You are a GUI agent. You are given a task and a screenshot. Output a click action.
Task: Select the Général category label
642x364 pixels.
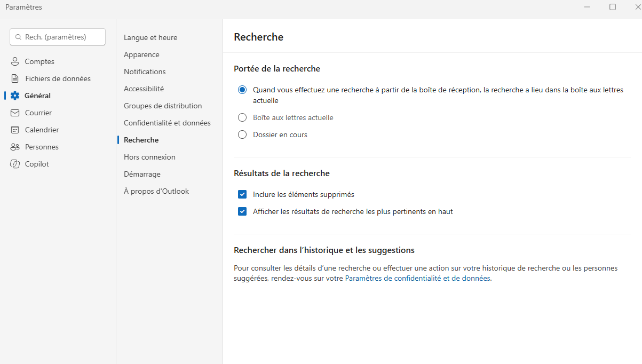[37, 96]
